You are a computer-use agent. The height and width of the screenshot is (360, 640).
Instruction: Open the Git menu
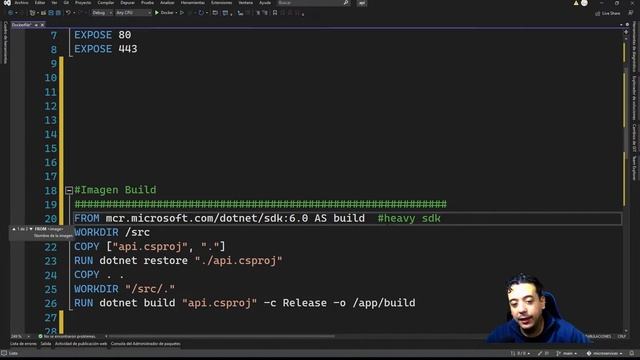click(66, 3)
